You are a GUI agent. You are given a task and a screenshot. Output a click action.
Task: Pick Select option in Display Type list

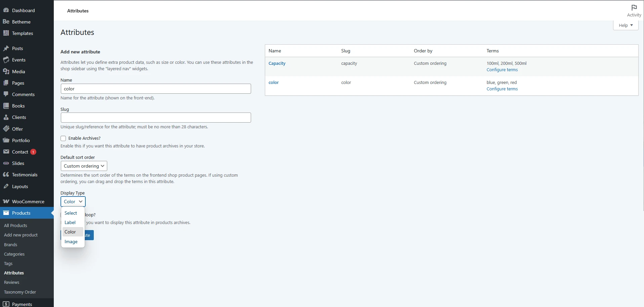[71, 213]
